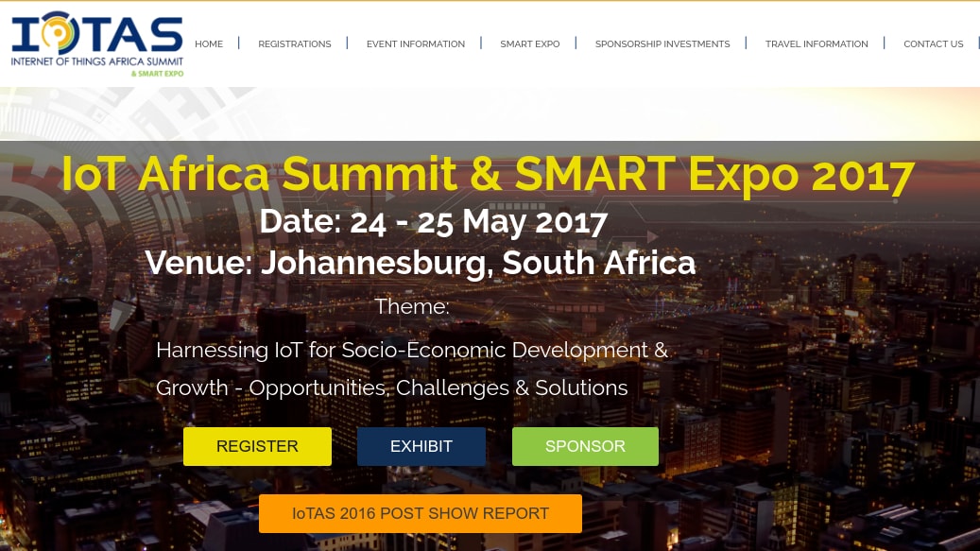Click the green '& SMART EXPO' logo text

click(x=158, y=73)
